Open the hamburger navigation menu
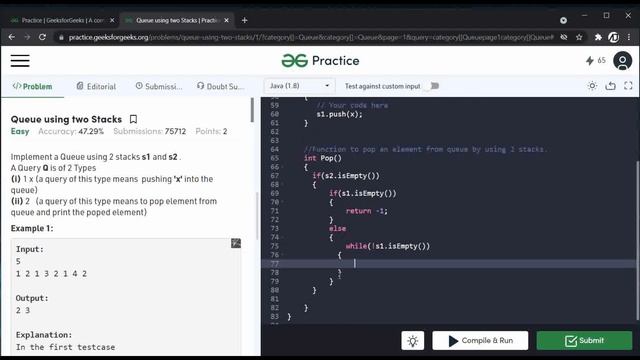640x360 pixels. 20,61
